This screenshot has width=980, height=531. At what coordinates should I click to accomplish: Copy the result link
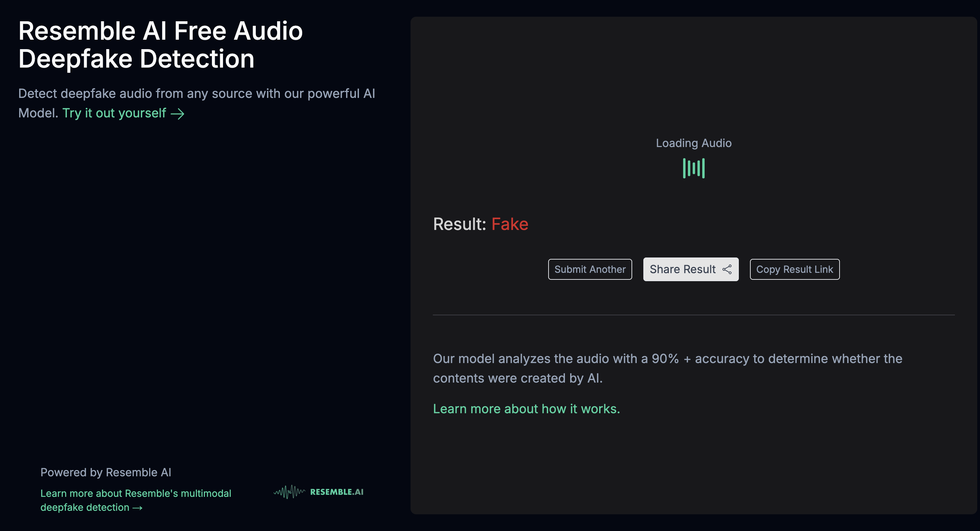click(x=794, y=269)
